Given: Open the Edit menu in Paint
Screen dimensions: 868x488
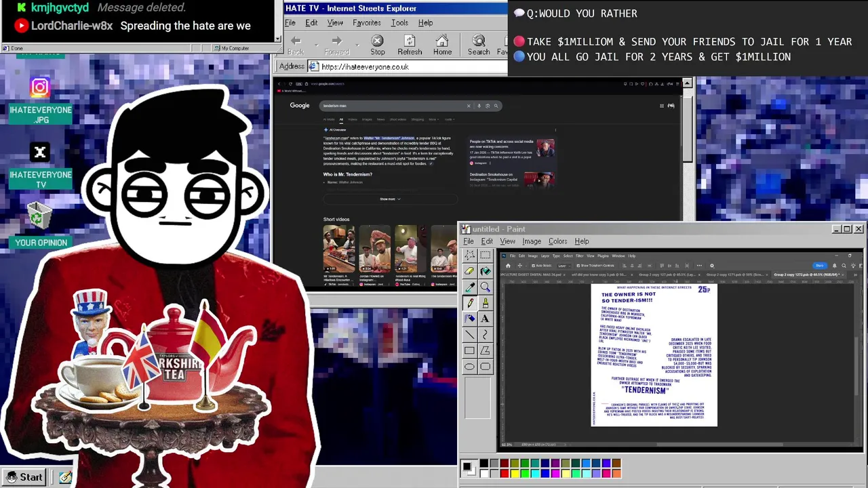Looking at the screenshot, I should click(487, 241).
